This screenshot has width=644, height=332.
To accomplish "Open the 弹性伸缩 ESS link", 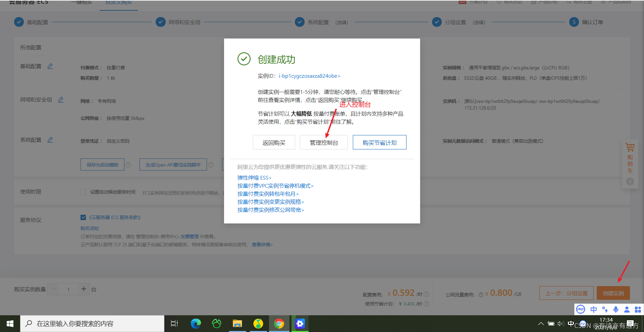I will (254, 178).
